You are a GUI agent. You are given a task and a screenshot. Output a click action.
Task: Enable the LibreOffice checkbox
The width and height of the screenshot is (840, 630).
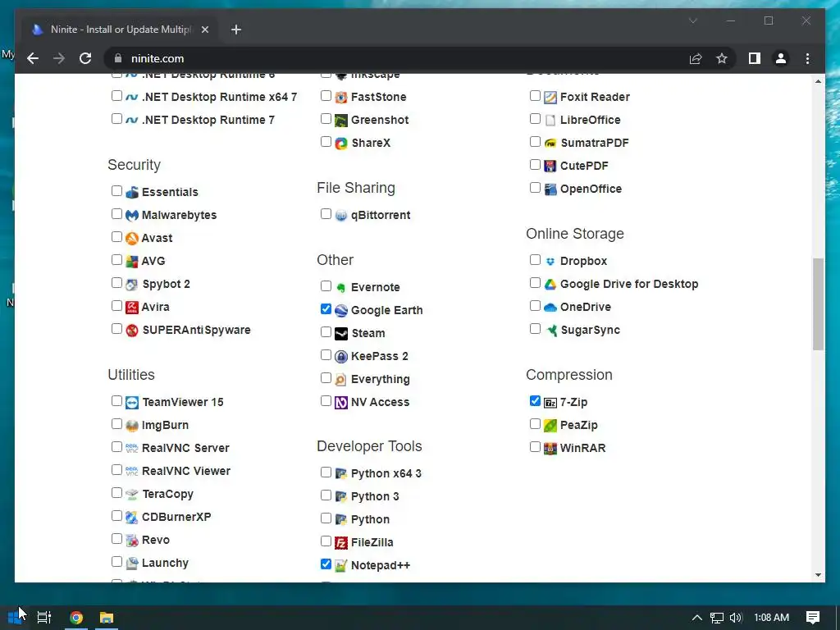point(535,119)
